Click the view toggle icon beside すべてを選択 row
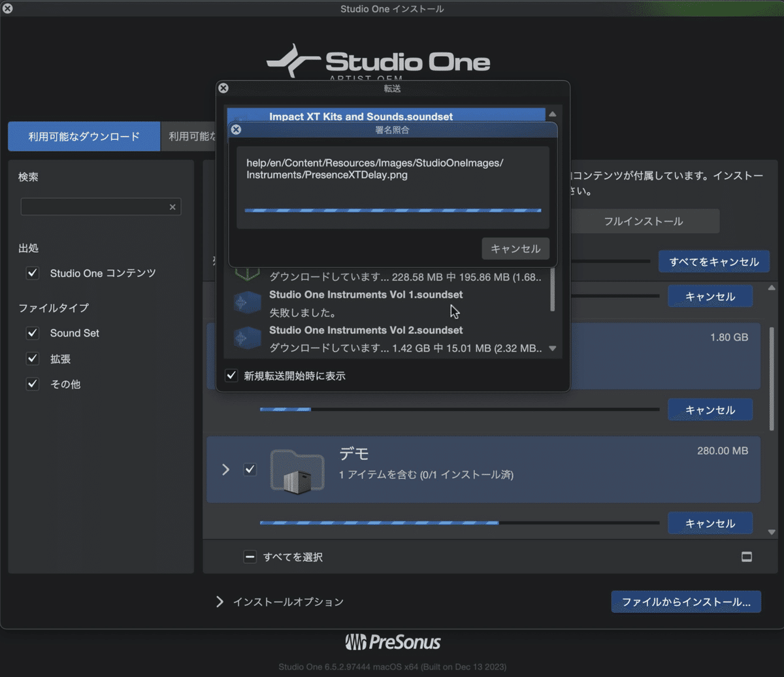This screenshot has height=677, width=784. 747,557
